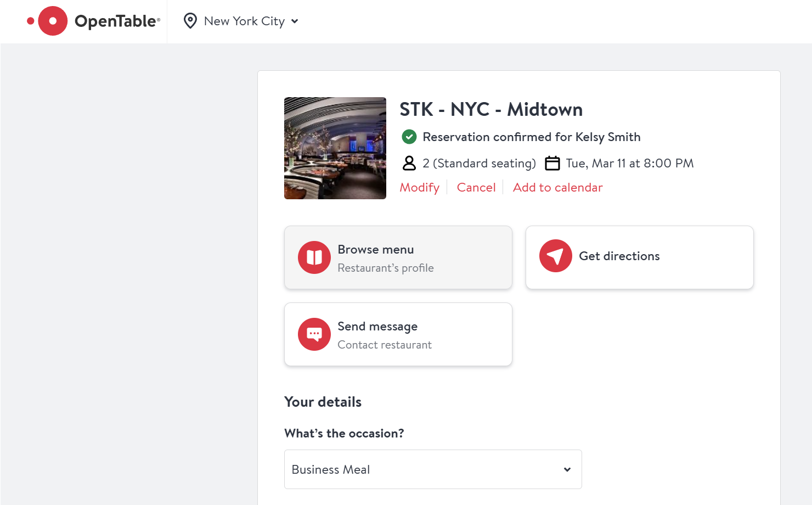Expand the occasion dropdown showing Business Meal
The width and height of the screenshot is (812, 505).
tap(433, 469)
